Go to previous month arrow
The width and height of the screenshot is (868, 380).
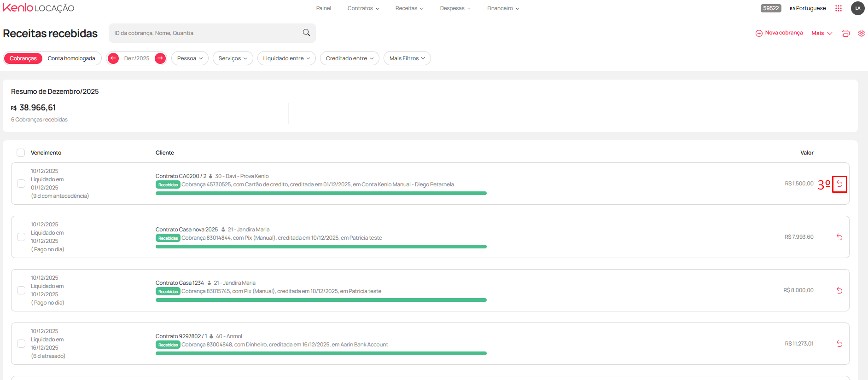[113, 58]
